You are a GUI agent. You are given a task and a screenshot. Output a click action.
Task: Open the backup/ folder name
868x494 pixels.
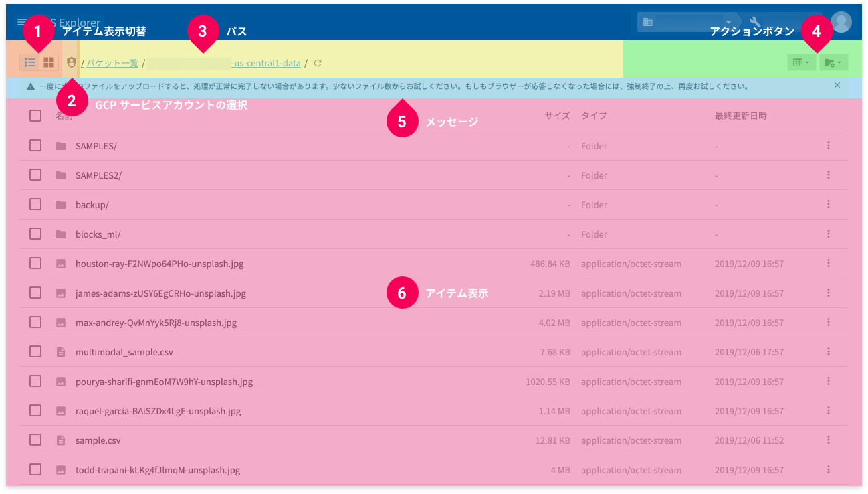92,205
